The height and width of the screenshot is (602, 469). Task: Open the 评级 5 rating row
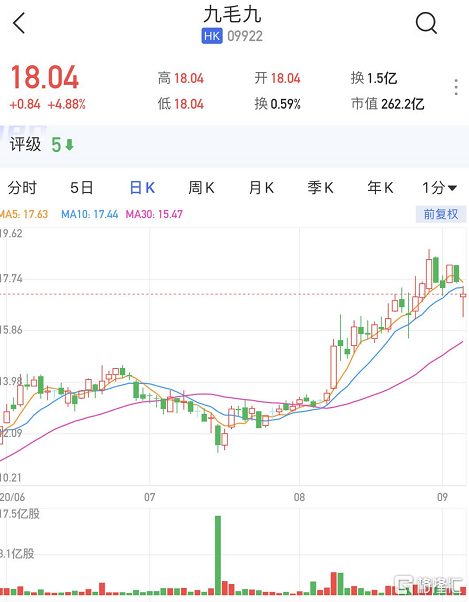coord(234,146)
